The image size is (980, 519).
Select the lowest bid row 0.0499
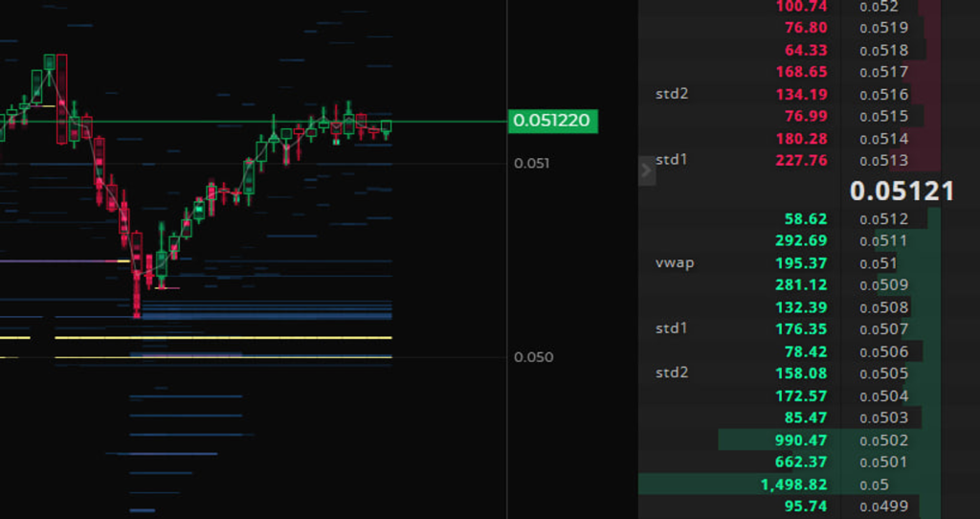pos(880,507)
